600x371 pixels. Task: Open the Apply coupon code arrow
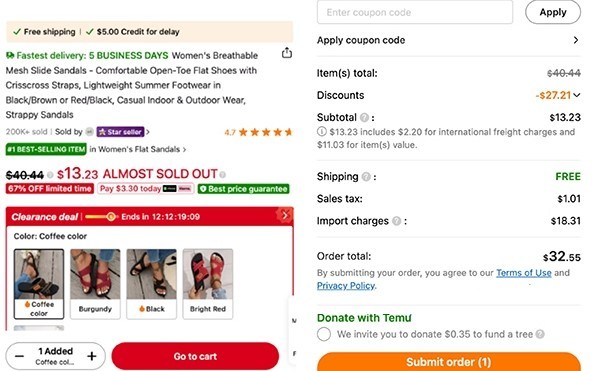[576, 40]
